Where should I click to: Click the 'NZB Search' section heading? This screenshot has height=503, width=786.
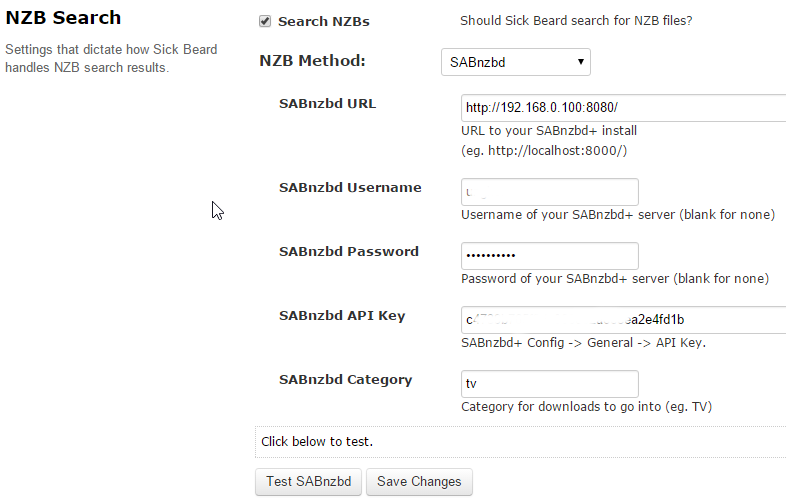point(63,18)
